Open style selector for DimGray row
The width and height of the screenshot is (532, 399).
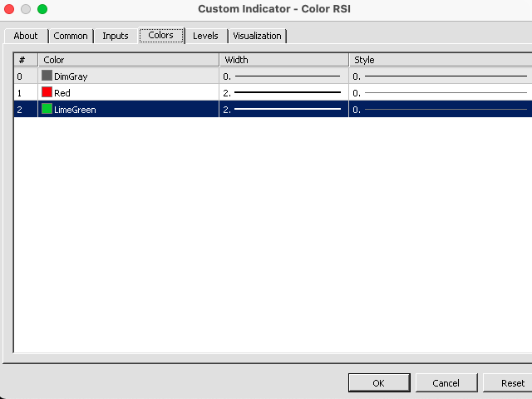[441, 76]
